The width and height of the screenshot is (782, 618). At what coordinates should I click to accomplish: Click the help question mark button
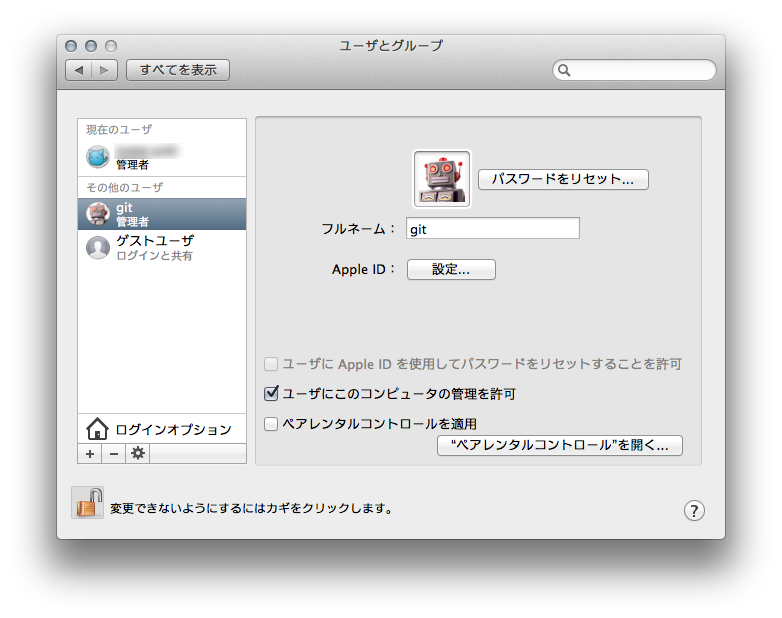point(694,510)
